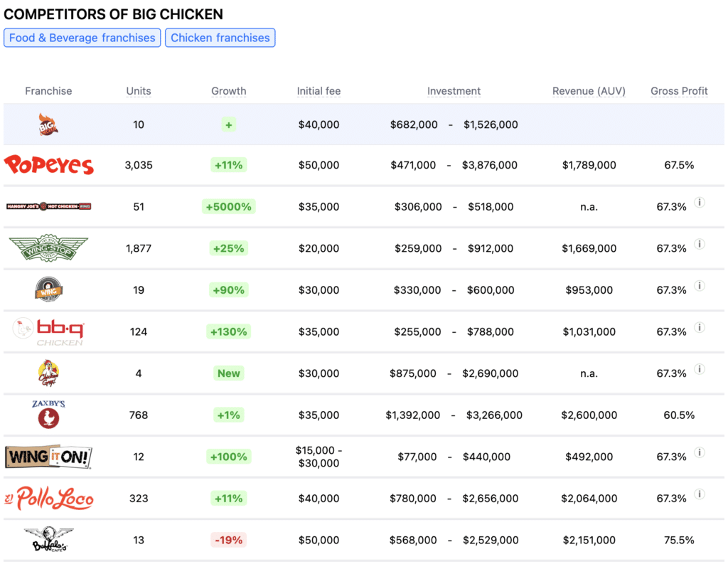Click the Investment column header
Viewport: 728px width, 569px height.
454,91
